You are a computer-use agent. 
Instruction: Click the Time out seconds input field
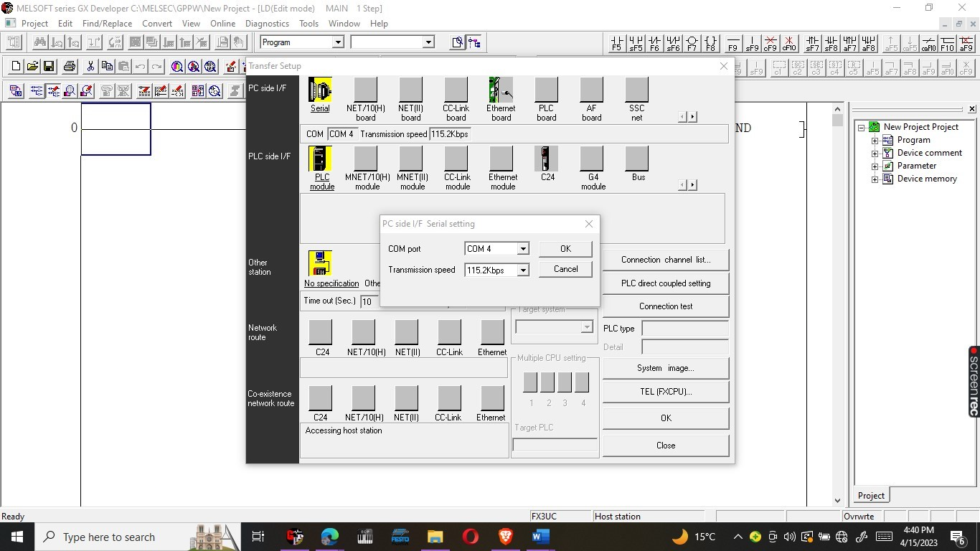click(x=369, y=302)
